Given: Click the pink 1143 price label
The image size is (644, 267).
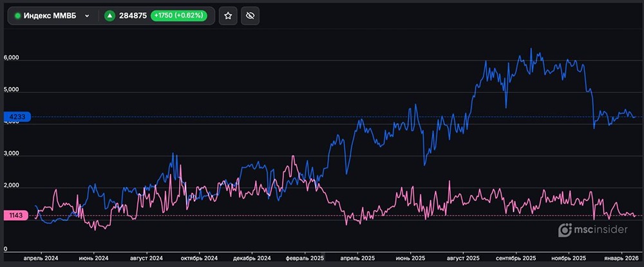Looking at the screenshot, I should coord(15,215).
